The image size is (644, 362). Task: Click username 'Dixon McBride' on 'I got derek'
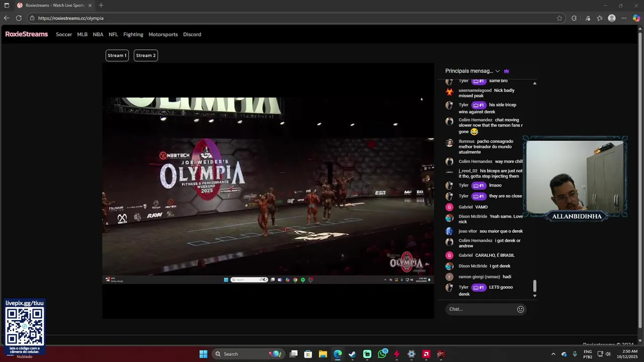tap(472, 266)
